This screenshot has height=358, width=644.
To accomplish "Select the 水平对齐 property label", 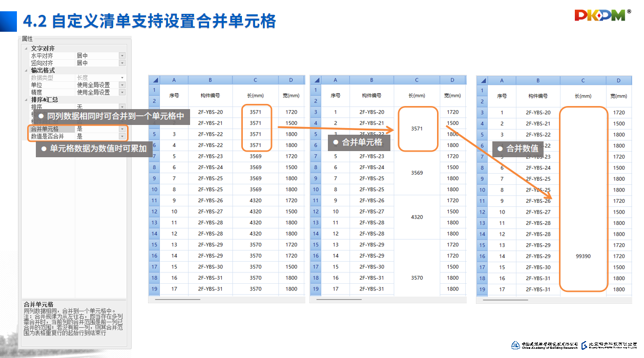I will click(x=41, y=56).
